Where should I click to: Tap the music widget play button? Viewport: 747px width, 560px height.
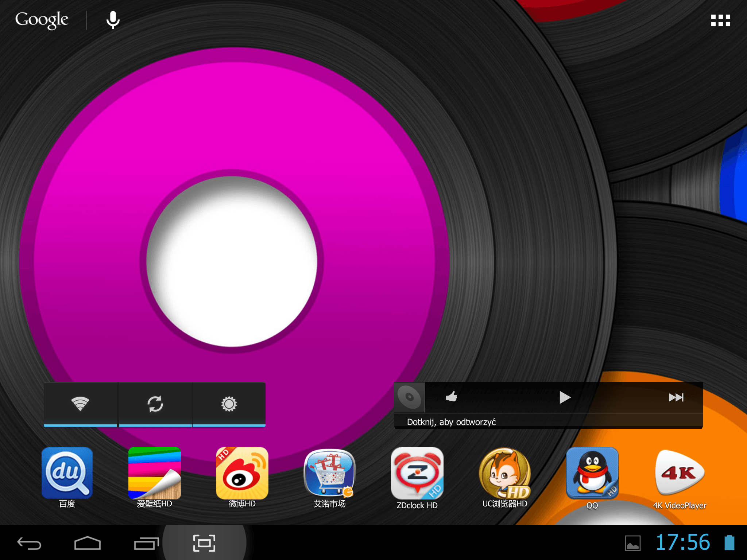click(565, 397)
